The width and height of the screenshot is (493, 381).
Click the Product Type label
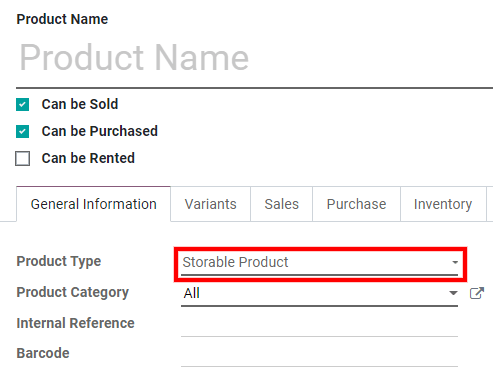(x=59, y=262)
